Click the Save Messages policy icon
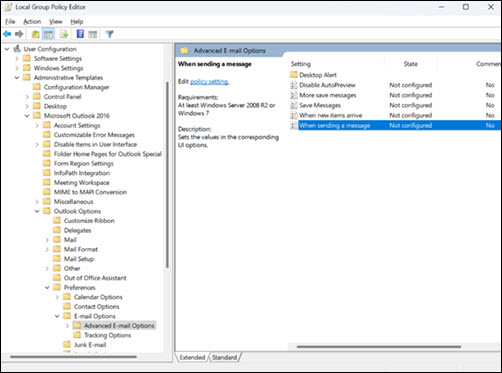The width and height of the screenshot is (502, 373). (293, 105)
